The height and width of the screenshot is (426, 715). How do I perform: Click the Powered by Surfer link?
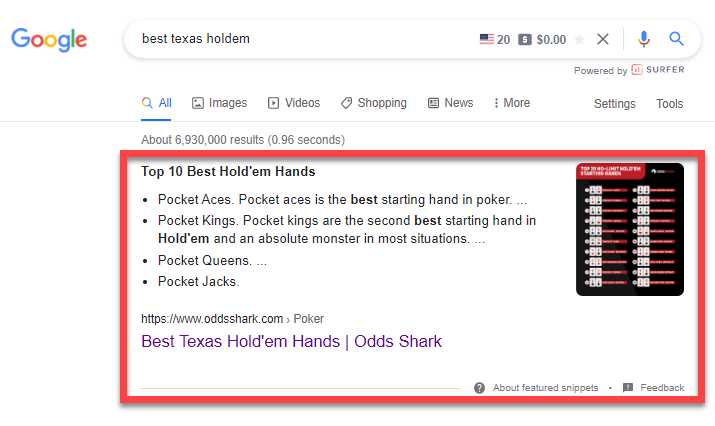[x=628, y=71]
